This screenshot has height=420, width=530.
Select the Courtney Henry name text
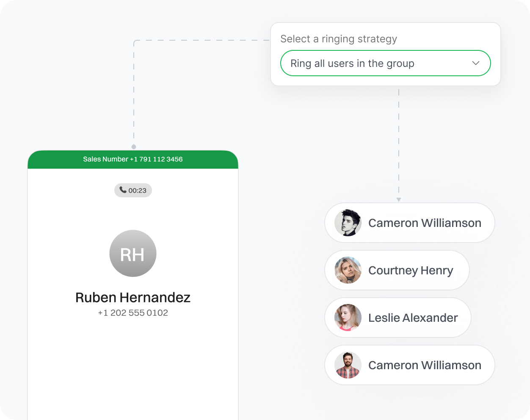(411, 271)
